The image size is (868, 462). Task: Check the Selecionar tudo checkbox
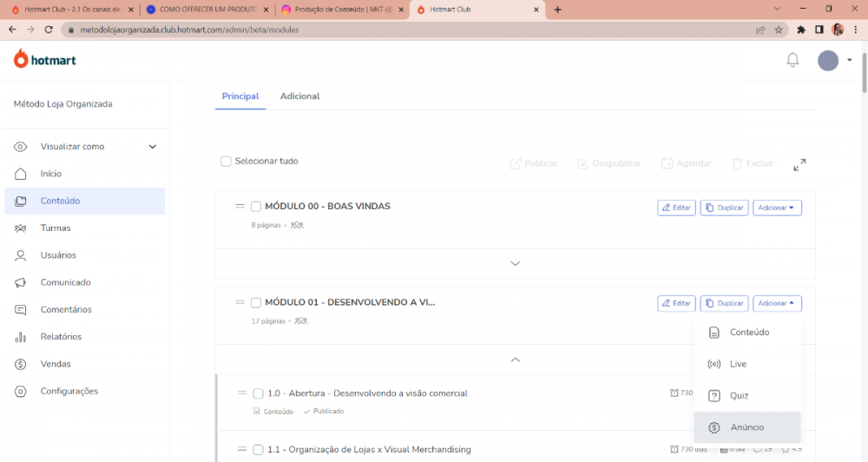pyautogui.click(x=226, y=162)
